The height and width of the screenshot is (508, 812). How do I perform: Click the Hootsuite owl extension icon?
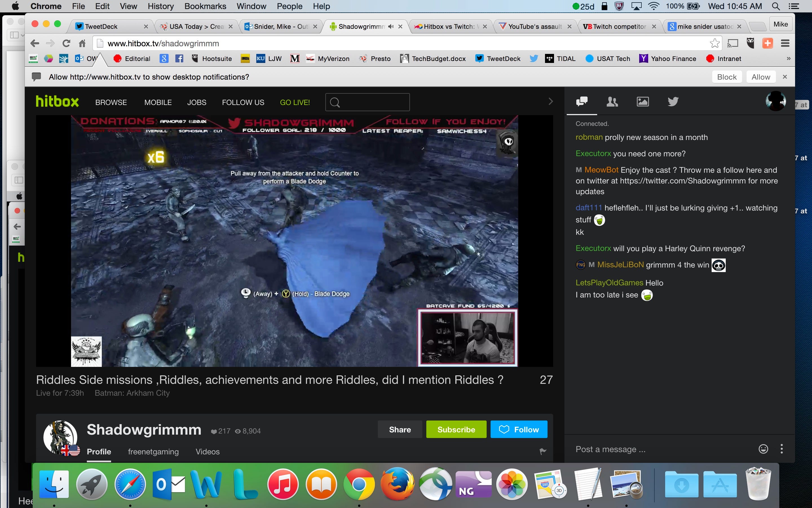750,43
